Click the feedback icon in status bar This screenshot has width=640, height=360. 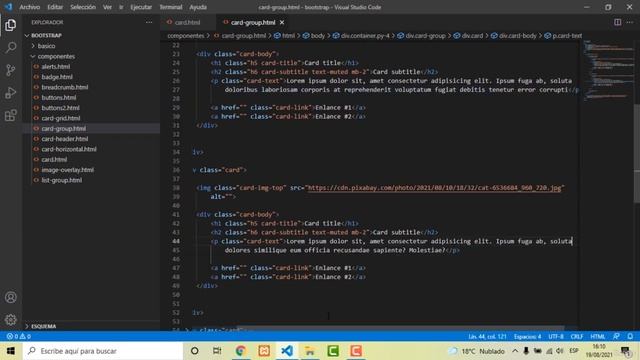pos(616,336)
